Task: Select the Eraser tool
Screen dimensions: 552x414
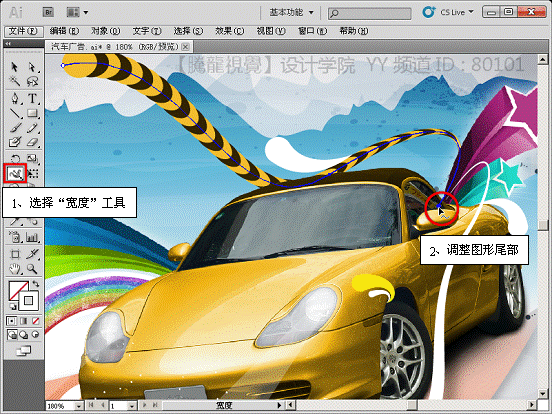Action: pos(32,142)
